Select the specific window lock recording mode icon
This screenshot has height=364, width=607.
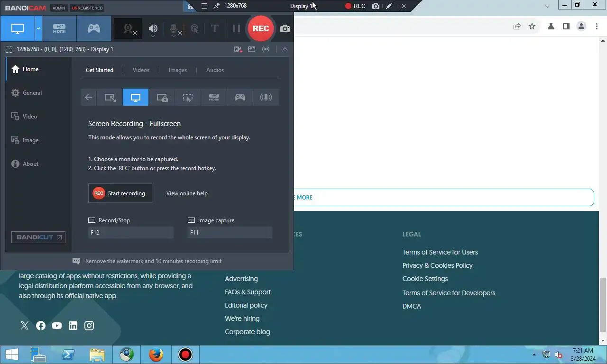(x=162, y=97)
